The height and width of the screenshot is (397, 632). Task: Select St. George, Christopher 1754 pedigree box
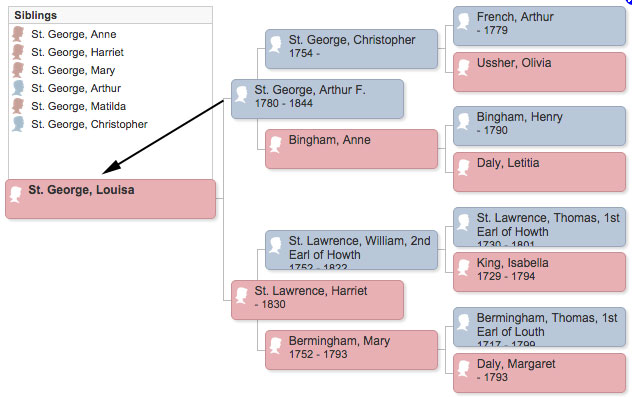pyautogui.click(x=351, y=49)
